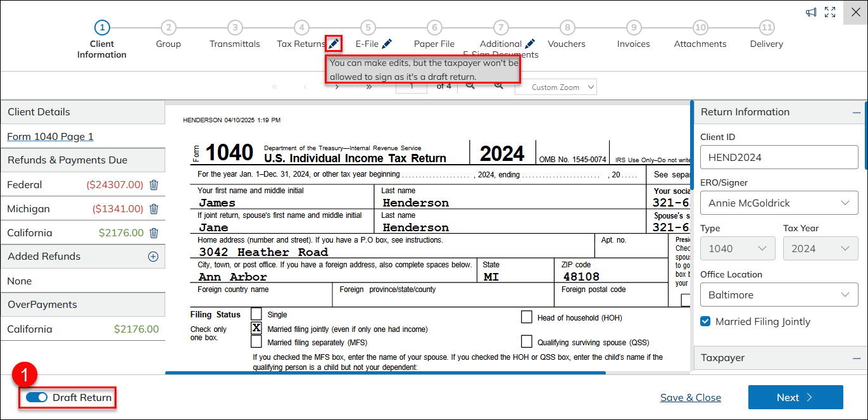Click the Client ID input field

[x=779, y=158]
